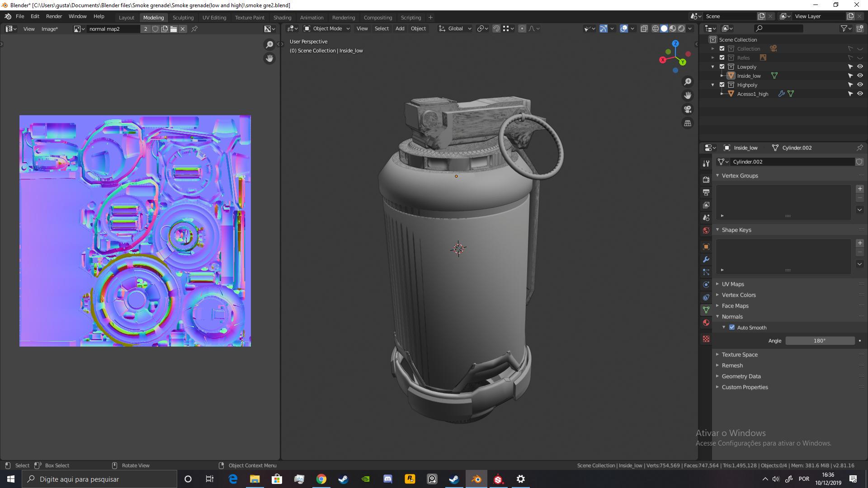The image size is (868, 488).
Task: Open the Object Data mesh properties tab
Action: point(706,310)
